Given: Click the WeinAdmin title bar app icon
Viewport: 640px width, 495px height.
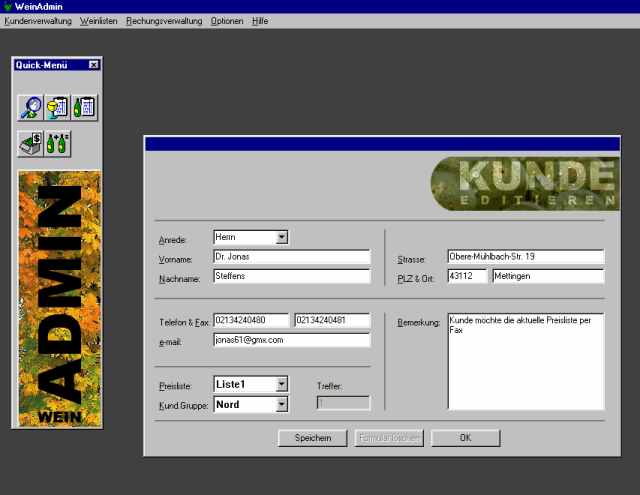Looking at the screenshot, I should click(7, 6).
